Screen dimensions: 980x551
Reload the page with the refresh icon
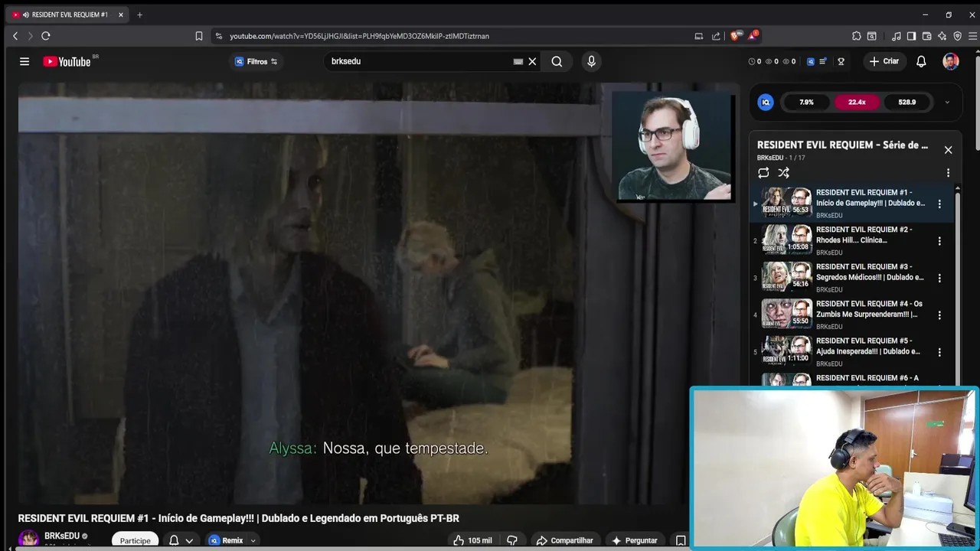(x=46, y=36)
